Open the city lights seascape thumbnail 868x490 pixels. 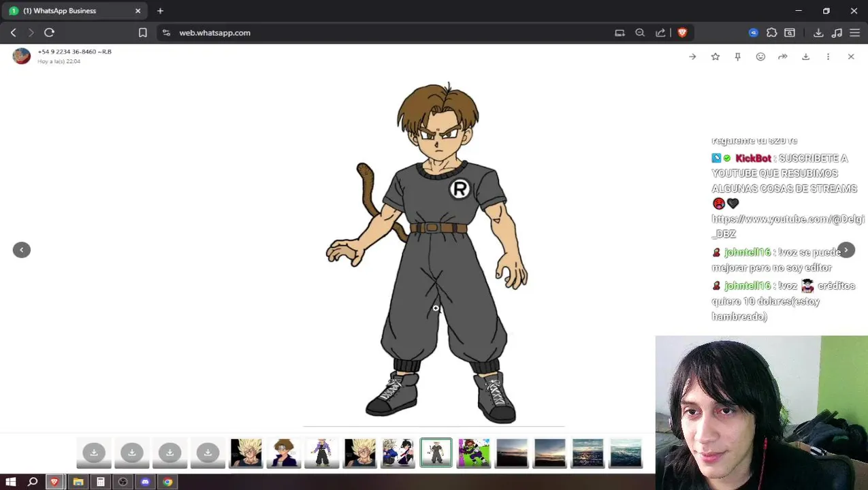point(588,453)
